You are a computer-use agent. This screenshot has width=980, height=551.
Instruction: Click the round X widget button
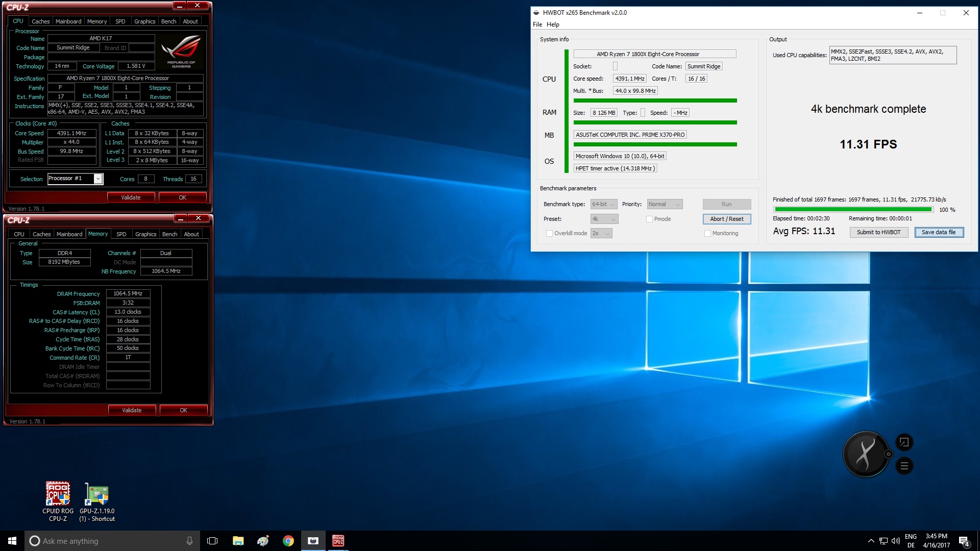pos(866,454)
